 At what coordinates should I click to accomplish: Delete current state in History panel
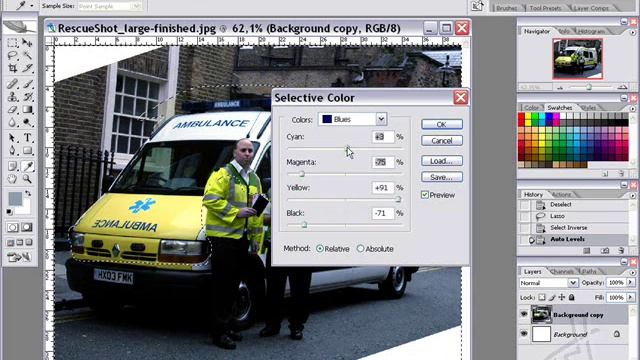click(x=621, y=251)
